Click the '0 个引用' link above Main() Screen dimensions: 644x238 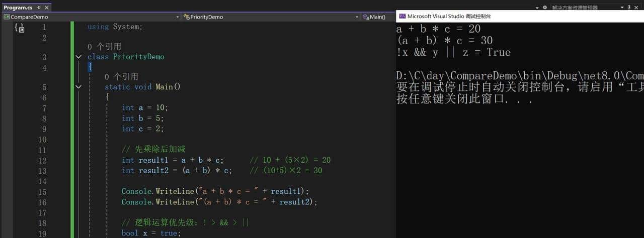tap(121, 77)
